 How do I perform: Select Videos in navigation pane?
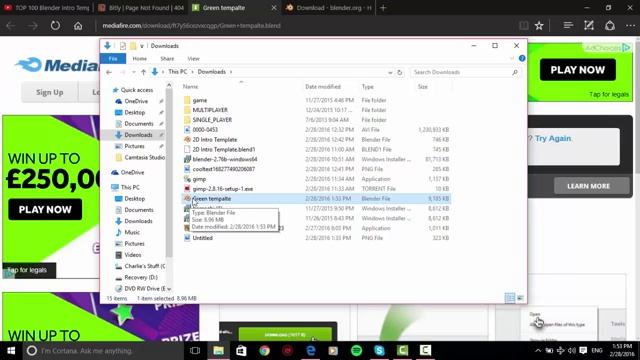pos(133,255)
